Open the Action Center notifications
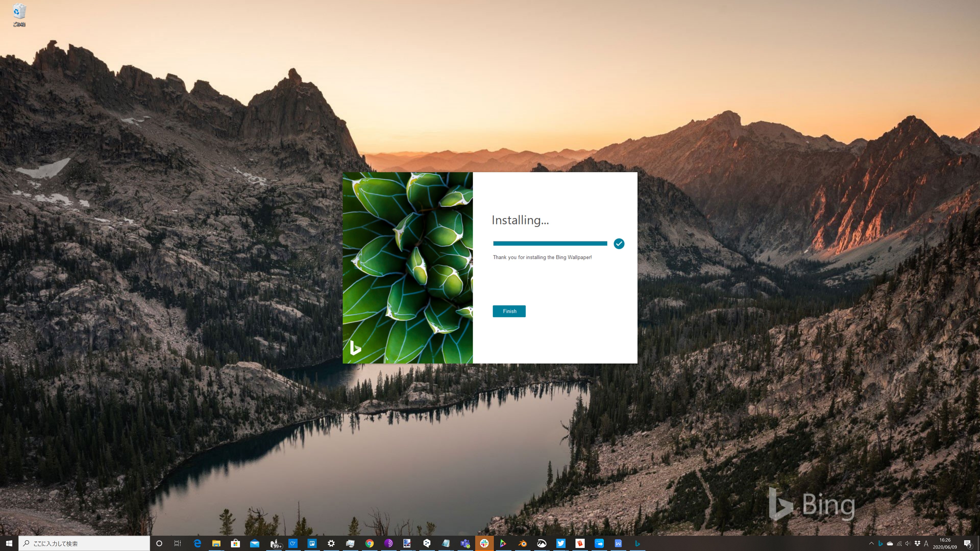 [968, 544]
